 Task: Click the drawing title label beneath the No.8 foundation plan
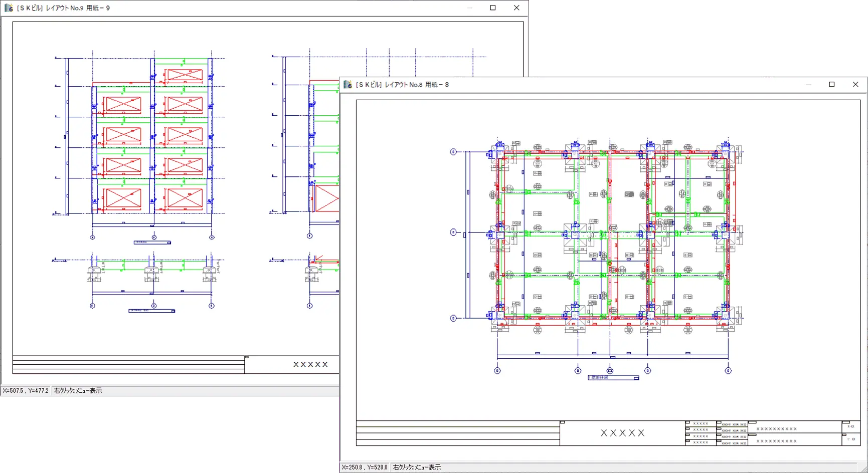pos(613,378)
